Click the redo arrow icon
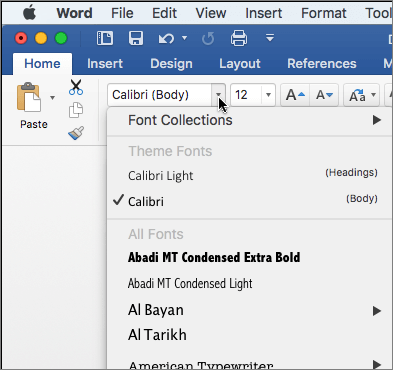393x370 pixels. tap(208, 39)
